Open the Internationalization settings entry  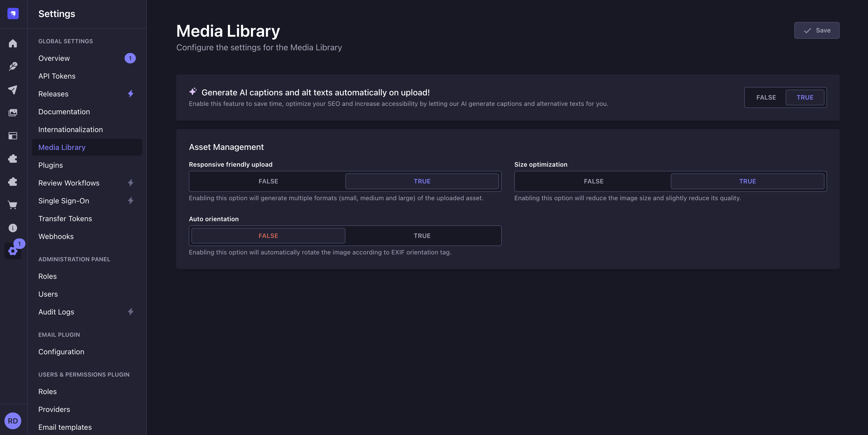[71, 129]
